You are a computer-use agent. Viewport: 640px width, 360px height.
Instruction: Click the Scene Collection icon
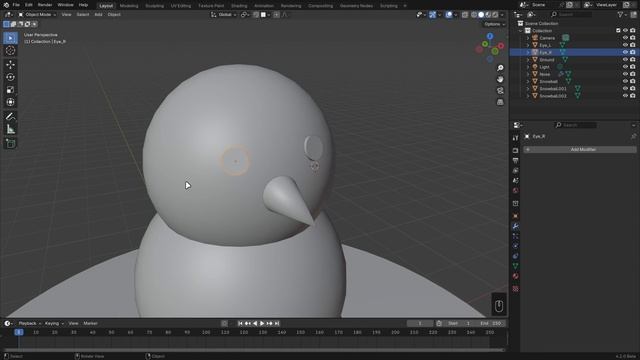[x=520, y=24]
